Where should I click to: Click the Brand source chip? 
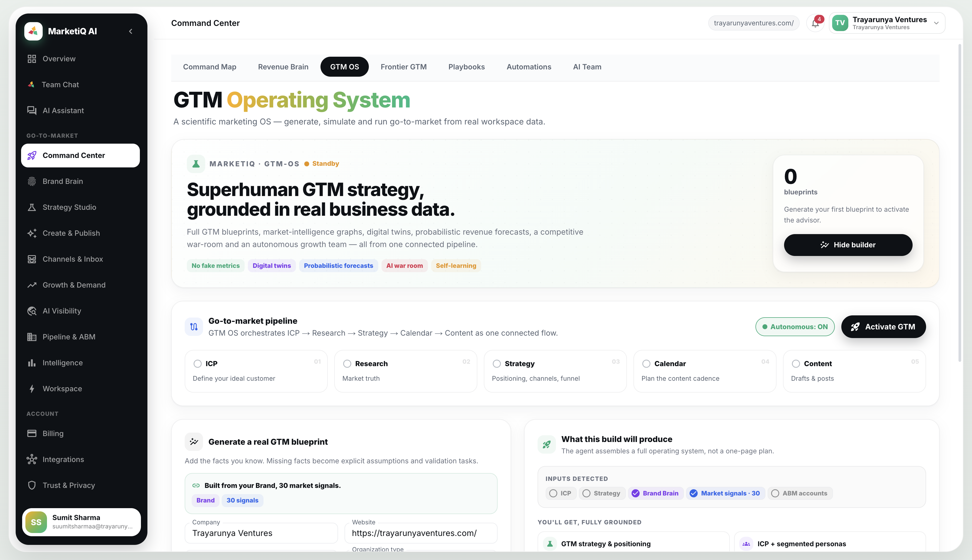pos(205,500)
